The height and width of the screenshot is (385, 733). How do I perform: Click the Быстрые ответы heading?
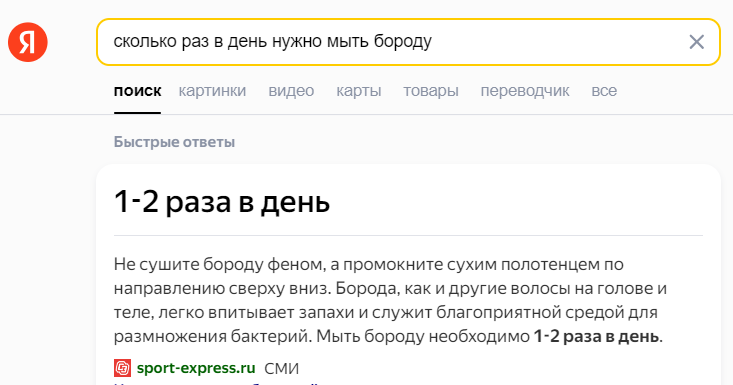coord(174,142)
